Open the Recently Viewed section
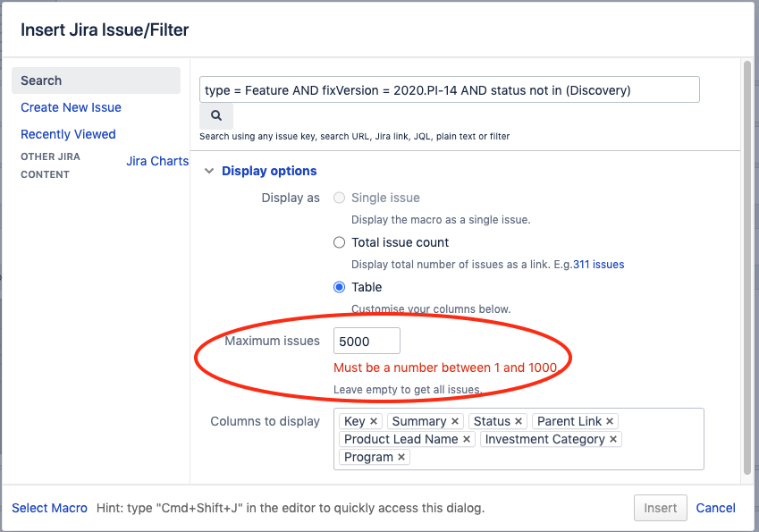The width and height of the screenshot is (759, 532). [x=68, y=133]
